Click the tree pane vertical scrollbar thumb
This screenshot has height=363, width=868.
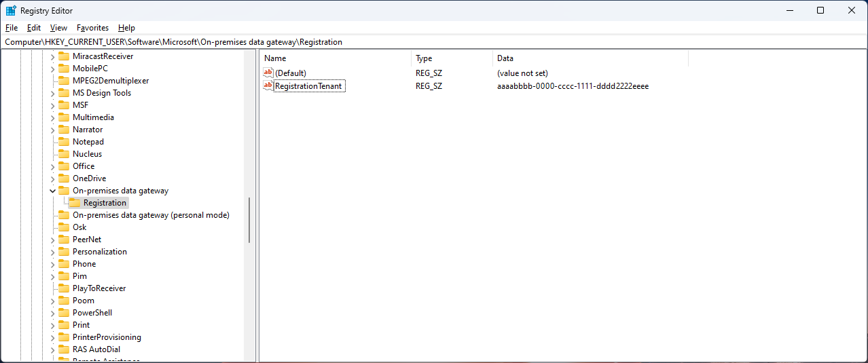pos(249,220)
